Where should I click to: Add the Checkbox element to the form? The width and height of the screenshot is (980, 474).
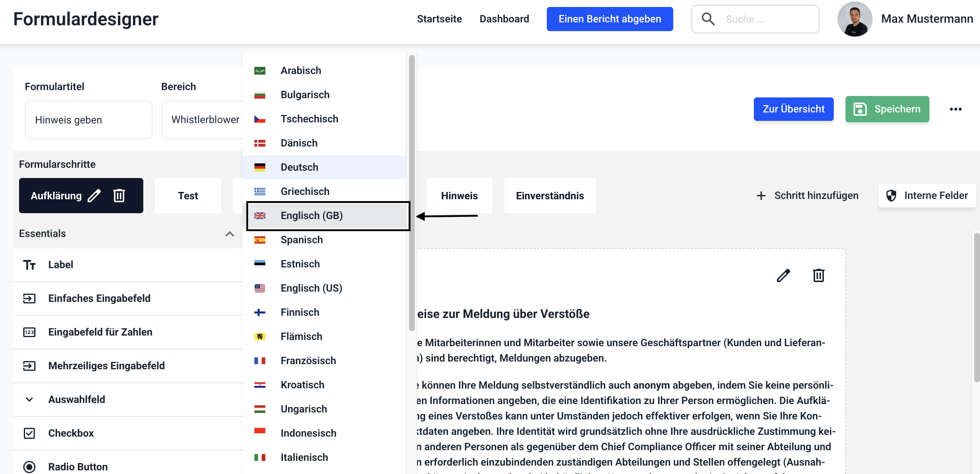point(71,433)
